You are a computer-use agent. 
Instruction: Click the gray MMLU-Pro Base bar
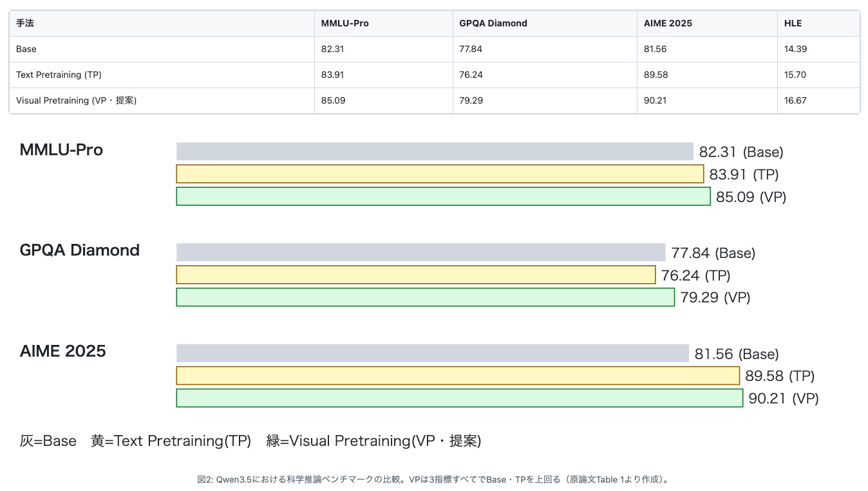pyautogui.click(x=435, y=151)
